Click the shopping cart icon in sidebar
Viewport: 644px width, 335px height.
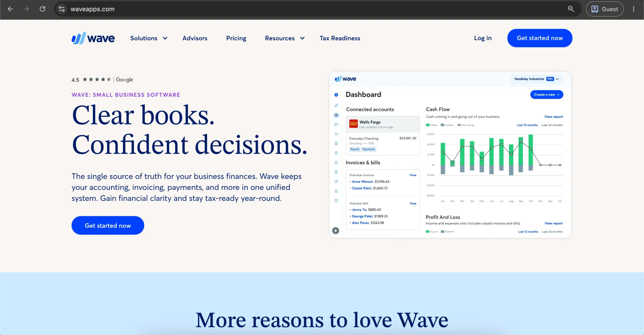click(x=336, y=134)
